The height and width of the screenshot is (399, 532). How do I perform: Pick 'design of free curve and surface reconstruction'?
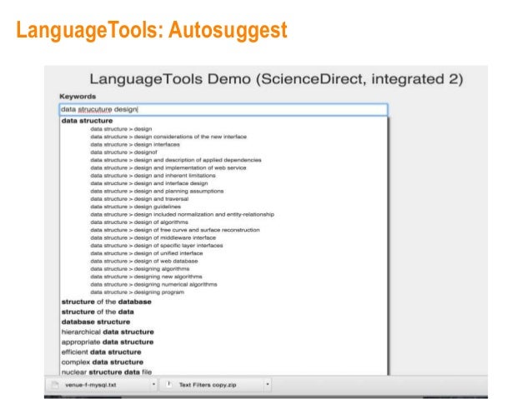(175, 230)
